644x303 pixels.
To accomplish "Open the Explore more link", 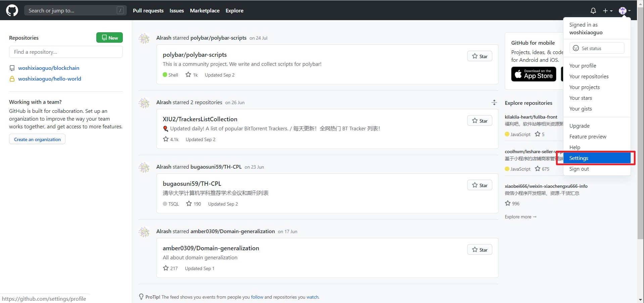I will click(521, 217).
